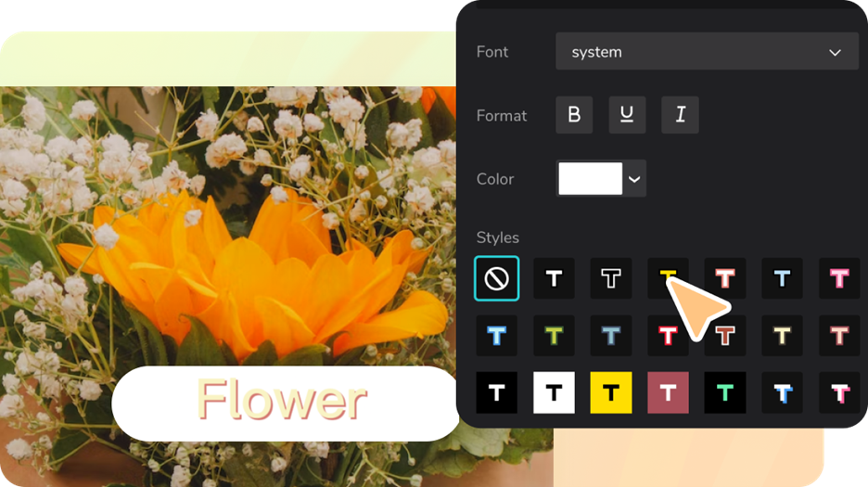Toggle Bold text formatting
The width and height of the screenshot is (868, 487).
[x=574, y=115]
